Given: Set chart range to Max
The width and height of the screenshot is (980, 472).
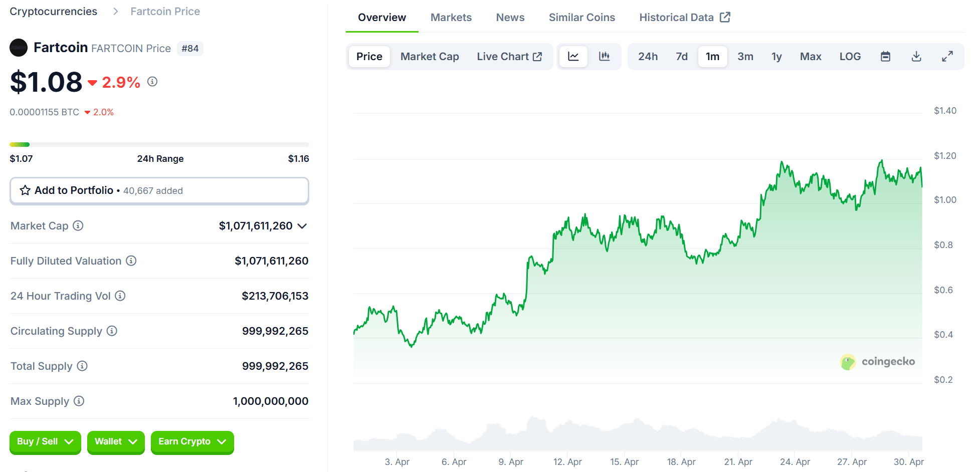Looking at the screenshot, I should (811, 56).
